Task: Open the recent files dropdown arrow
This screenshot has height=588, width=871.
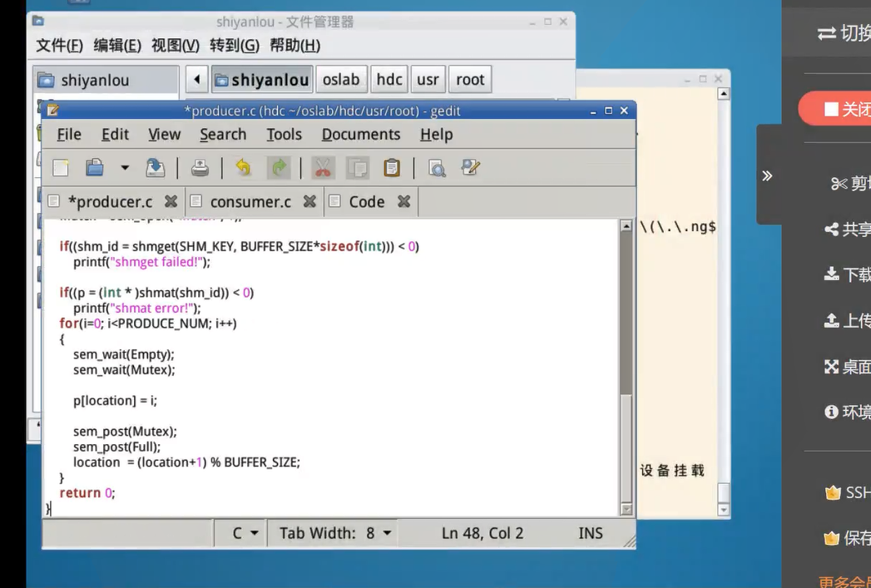Action: [x=125, y=168]
